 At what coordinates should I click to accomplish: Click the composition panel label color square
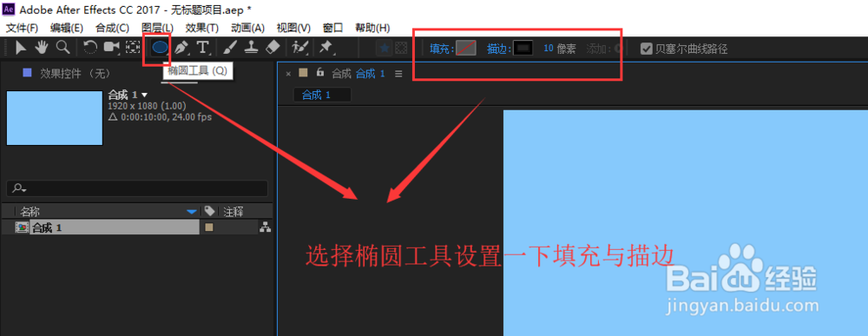(x=303, y=73)
